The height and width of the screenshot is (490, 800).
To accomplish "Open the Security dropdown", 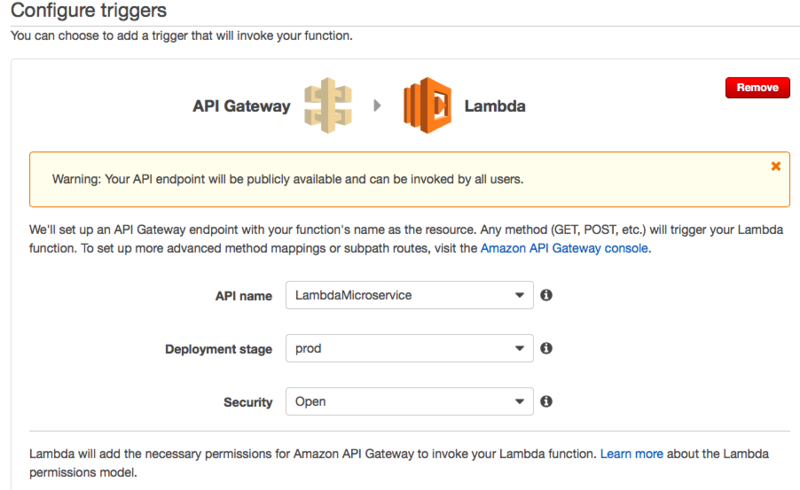I will 409,401.
